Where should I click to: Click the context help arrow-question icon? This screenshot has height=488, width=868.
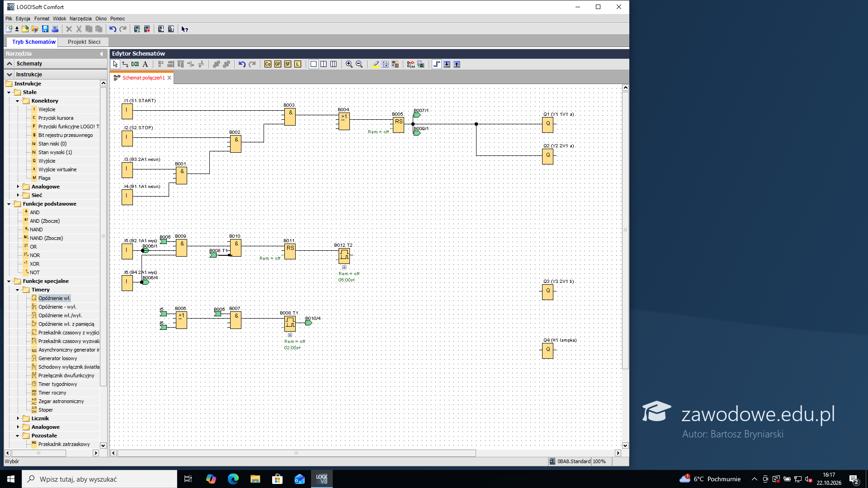point(184,29)
